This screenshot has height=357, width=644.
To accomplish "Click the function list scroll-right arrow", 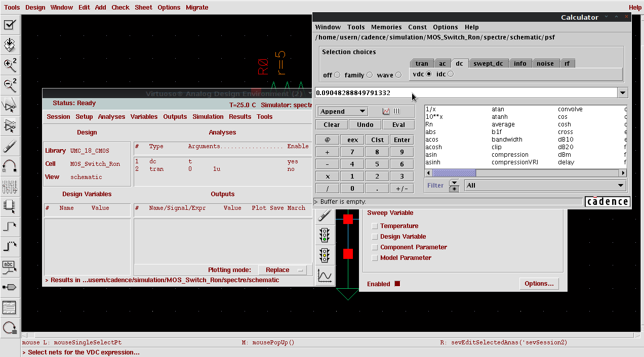I will (x=623, y=173).
